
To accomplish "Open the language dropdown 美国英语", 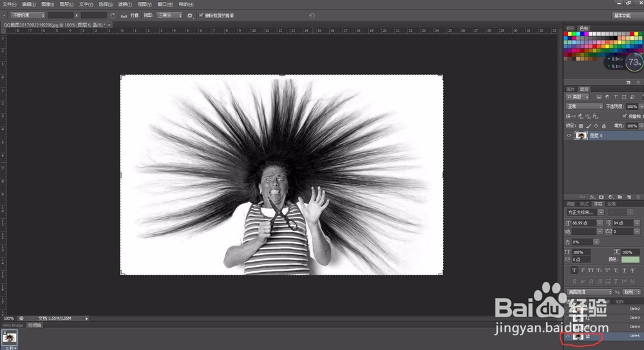I will click(x=589, y=292).
